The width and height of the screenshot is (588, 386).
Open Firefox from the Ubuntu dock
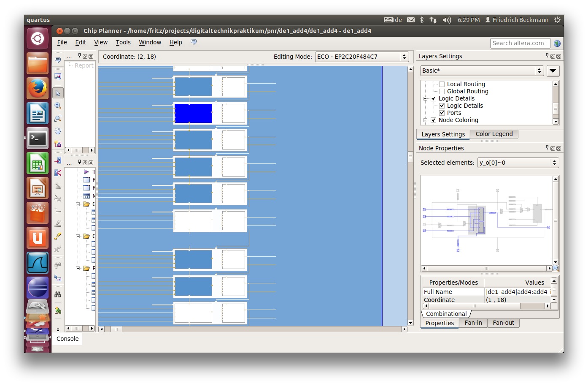tap(38, 88)
